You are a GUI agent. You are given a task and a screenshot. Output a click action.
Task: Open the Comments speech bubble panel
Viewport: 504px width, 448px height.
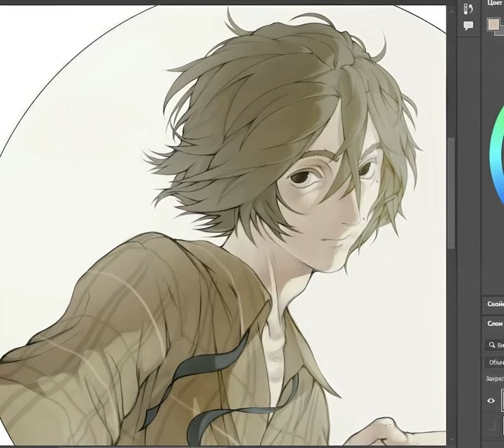(468, 26)
